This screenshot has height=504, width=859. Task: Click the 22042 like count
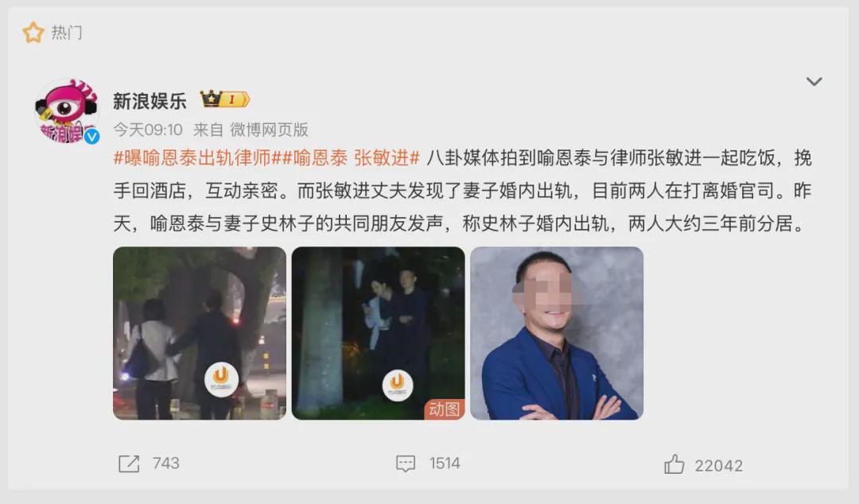pyautogui.click(x=719, y=465)
